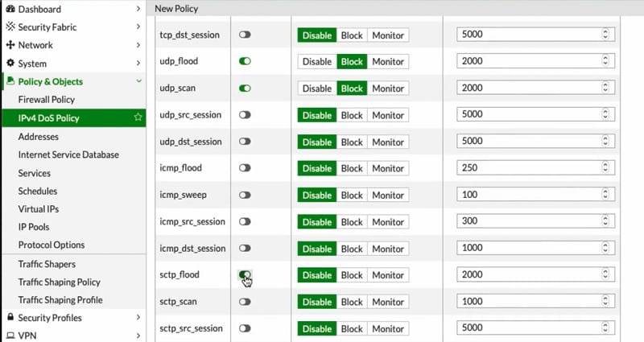
Task: Expand the Security Fabric menu chevron
Action: 138,27
